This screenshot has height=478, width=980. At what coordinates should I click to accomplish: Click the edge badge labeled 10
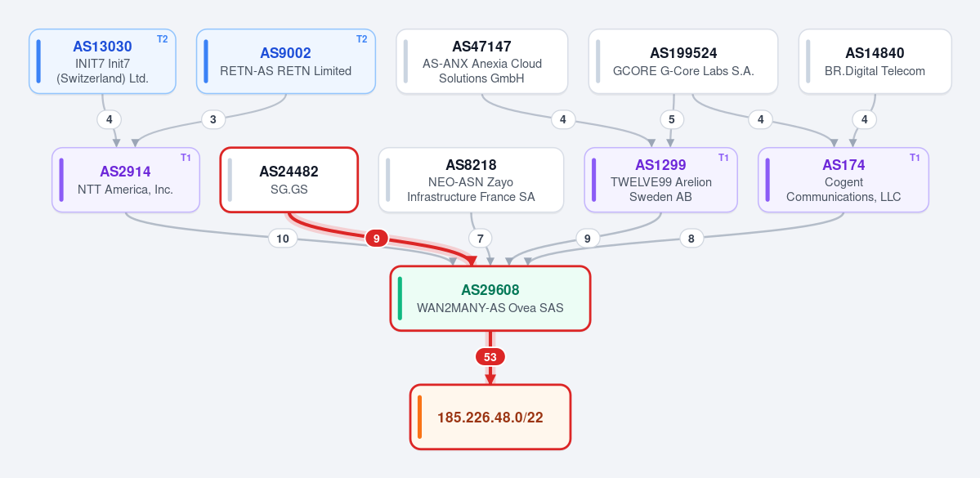[x=283, y=238]
